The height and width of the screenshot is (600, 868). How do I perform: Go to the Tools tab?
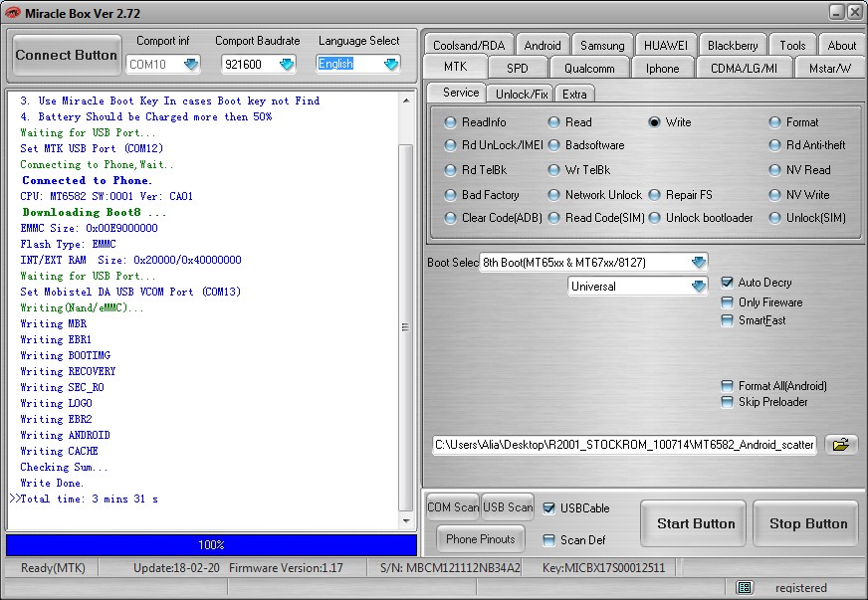coord(792,45)
